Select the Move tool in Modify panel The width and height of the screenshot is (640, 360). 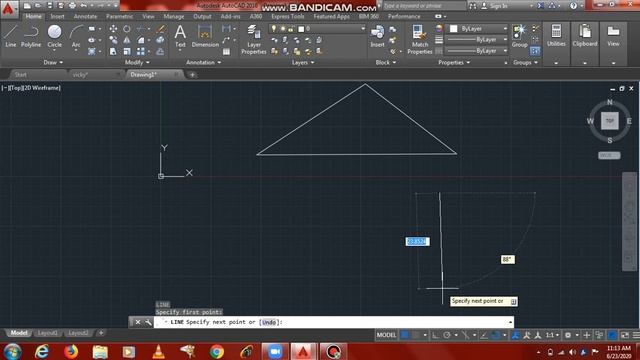pyautogui.click(x=113, y=29)
